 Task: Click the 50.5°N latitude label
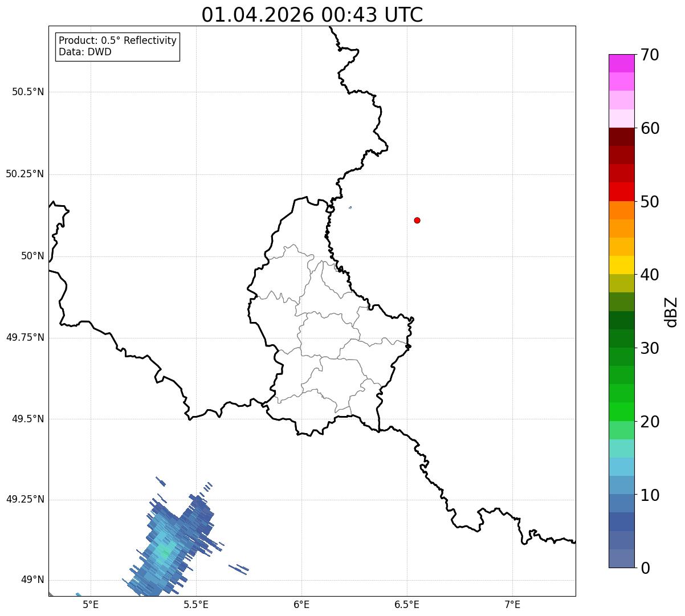pyautogui.click(x=28, y=92)
